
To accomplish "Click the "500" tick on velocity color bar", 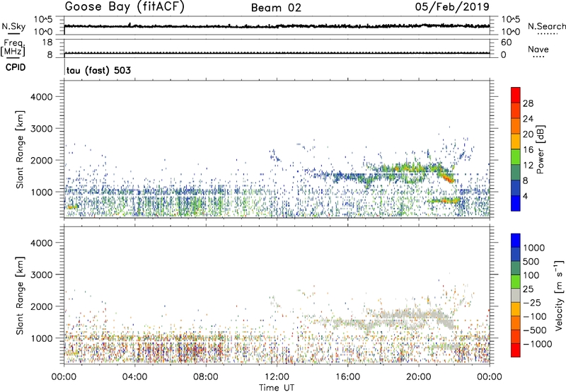I will pyautogui.click(x=531, y=261).
